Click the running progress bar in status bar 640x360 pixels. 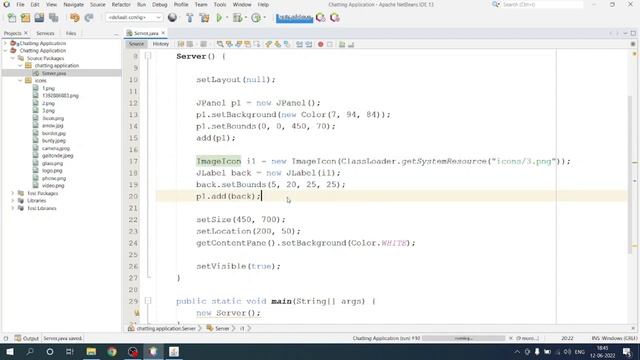tap(464, 338)
